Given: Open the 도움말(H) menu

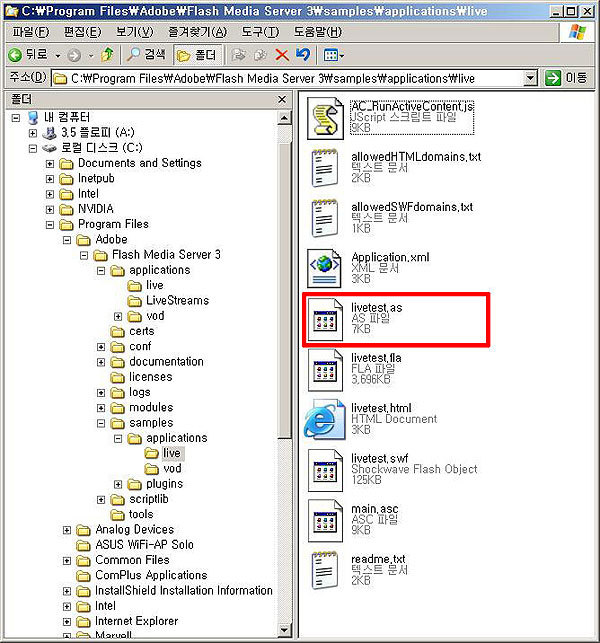Looking at the screenshot, I should 317,32.
